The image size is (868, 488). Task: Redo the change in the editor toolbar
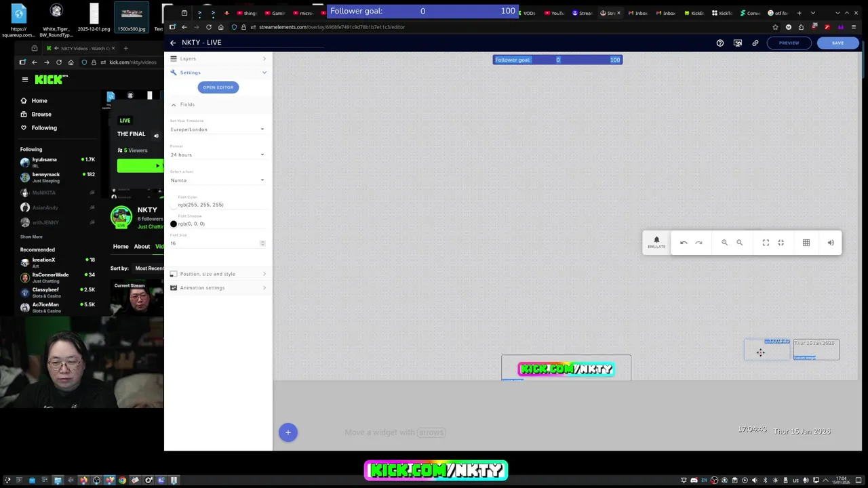click(x=698, y=243)
